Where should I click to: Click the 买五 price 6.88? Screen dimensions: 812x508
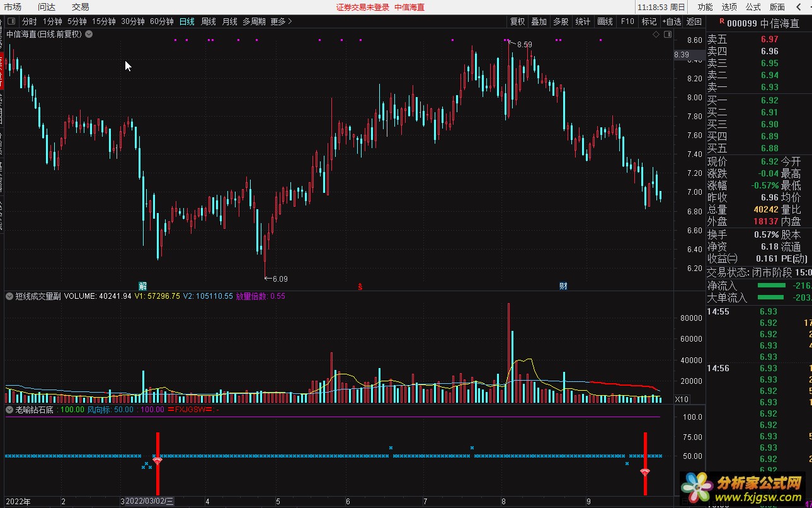tap(769, 148)
